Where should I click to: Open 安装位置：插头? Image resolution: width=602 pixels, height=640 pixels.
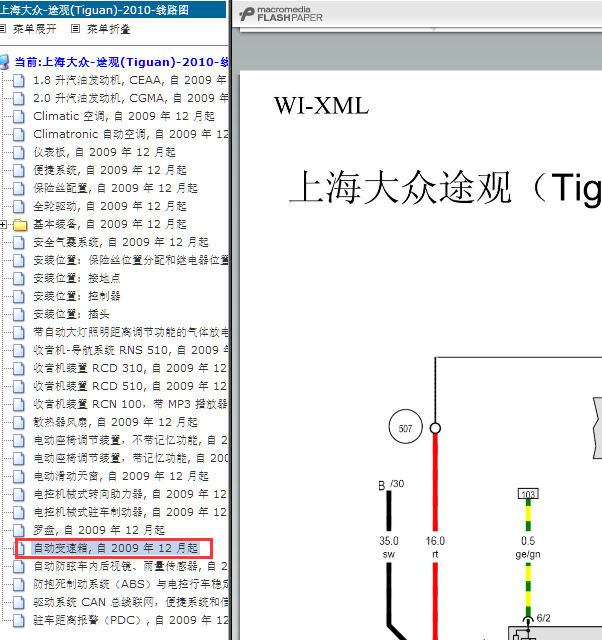(71, 313)
